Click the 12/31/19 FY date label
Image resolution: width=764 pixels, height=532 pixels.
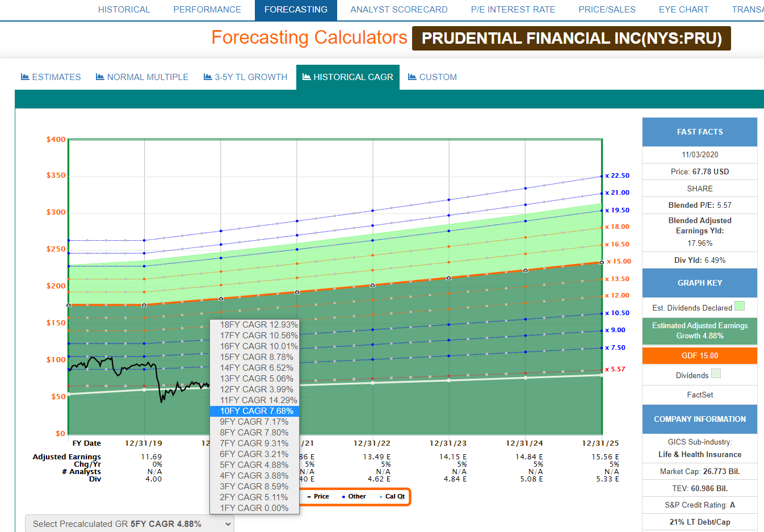point(144,443)
